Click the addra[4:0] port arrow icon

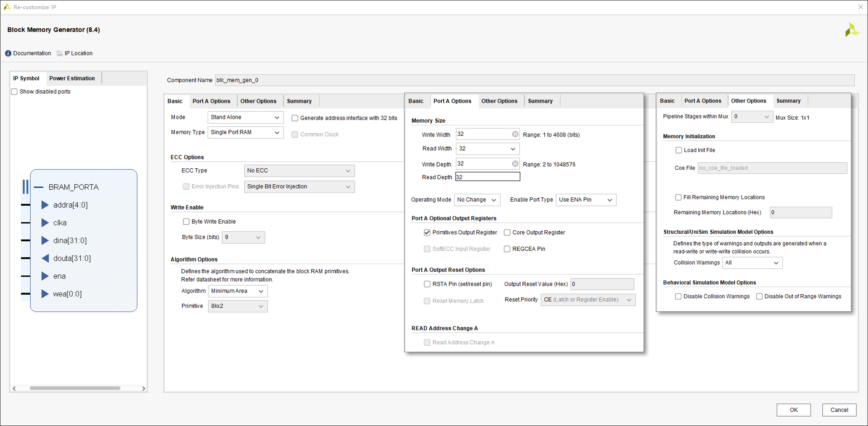[x=45, y=205]
